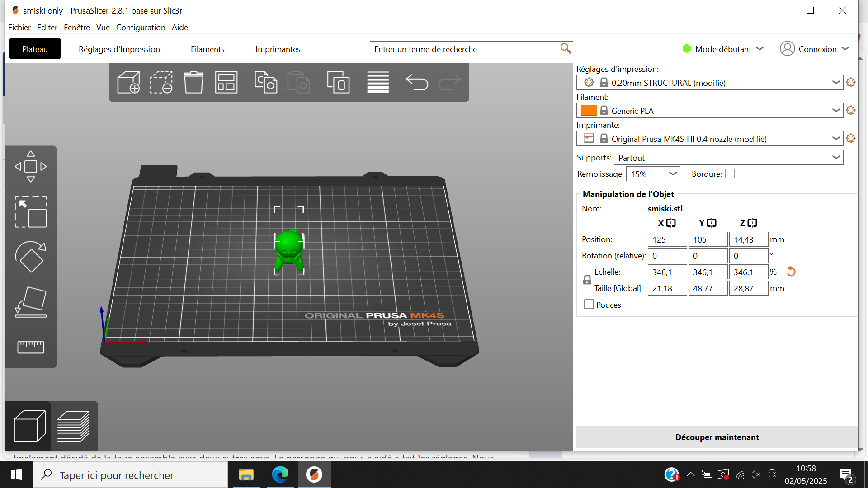
Task: Toggle the scale proportion lock icon
Action: [587, 280]
